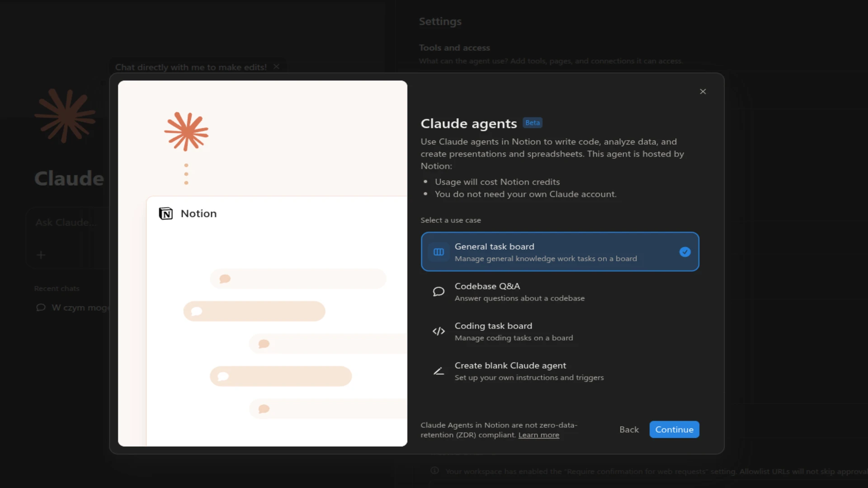The height and width of the screenshot is (488, 868).
Task: Go back with the Back button
Action: [629, 429]
